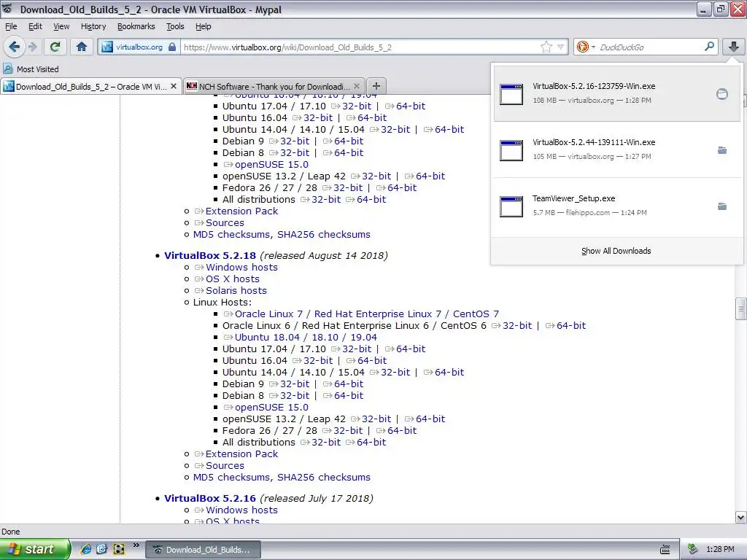Screen dimensions: 747x560
Task: Close the NCH Software tab
Action: pos(357,86)
